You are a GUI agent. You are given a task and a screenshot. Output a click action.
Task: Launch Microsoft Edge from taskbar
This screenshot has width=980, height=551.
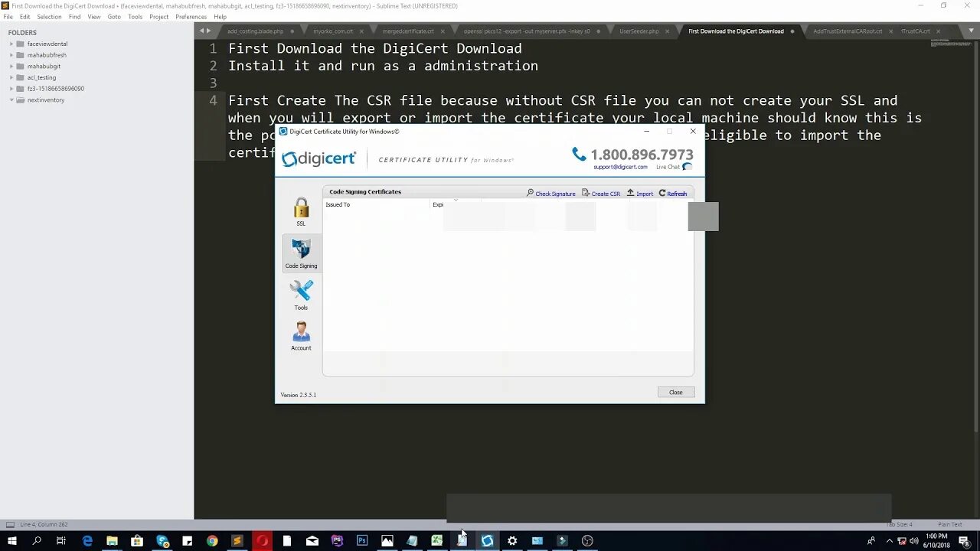[x=87, y=540]
